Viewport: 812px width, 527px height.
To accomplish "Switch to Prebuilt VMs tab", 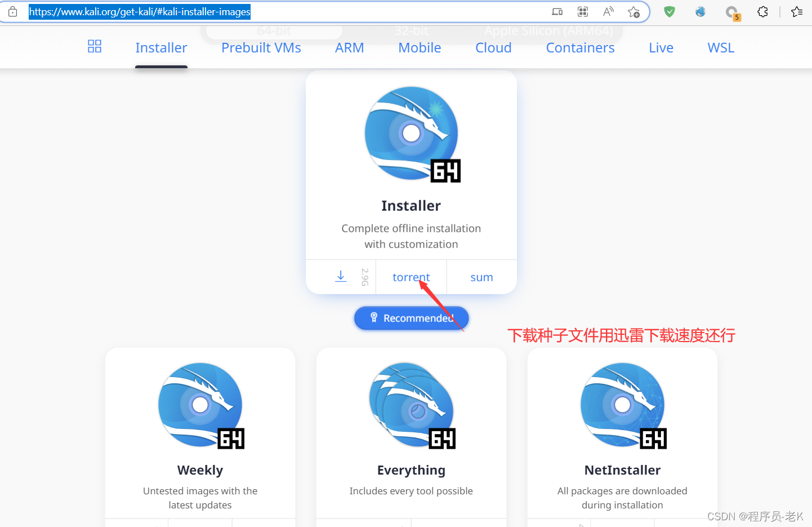I will coord(261,48).
